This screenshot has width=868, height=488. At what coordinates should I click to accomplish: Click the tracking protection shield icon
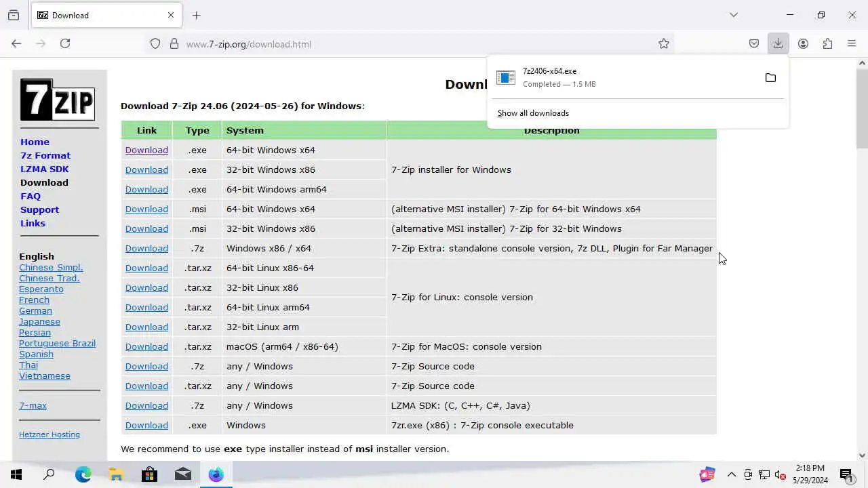tap(155, 44)
